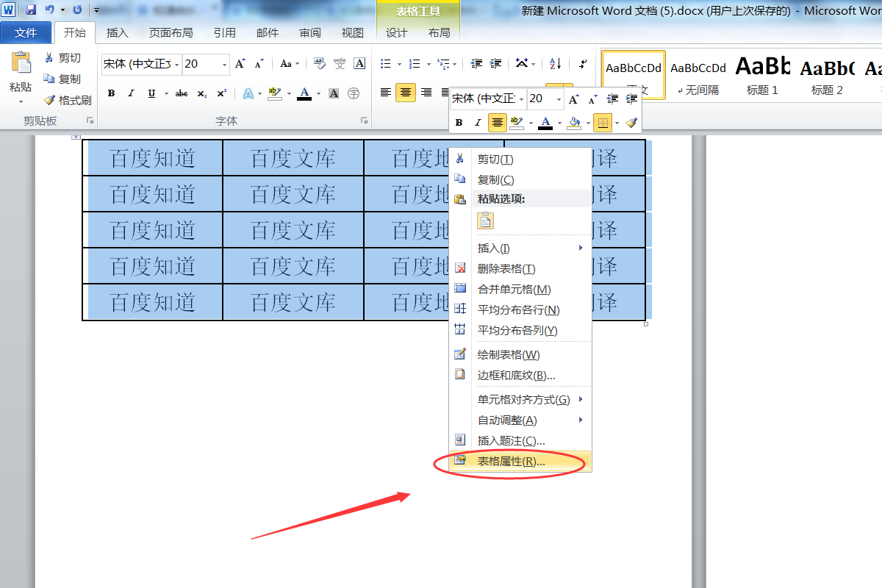Align text left in the ribbon
This screenshot has height=588, width=882.
386,93
